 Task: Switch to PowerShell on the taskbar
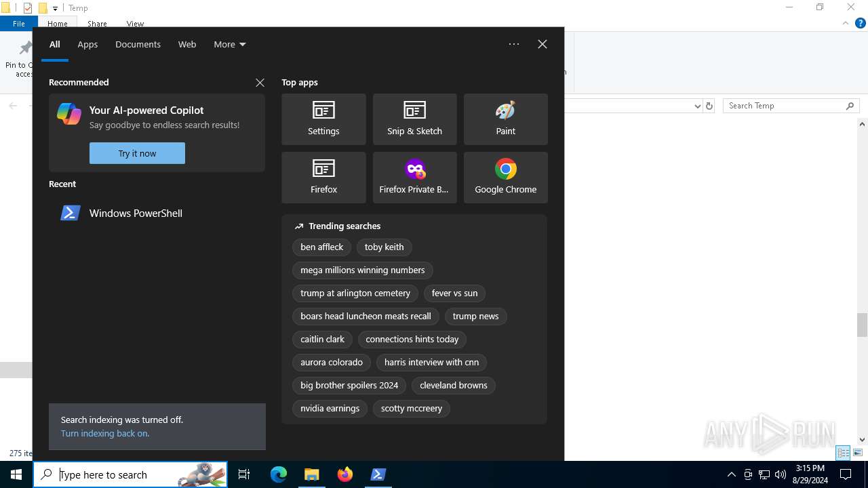click(x=378, y=474)
